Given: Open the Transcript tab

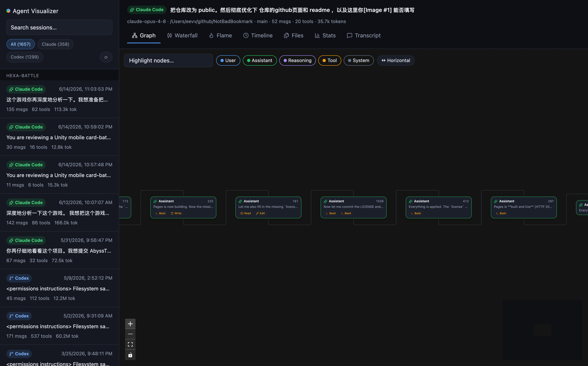Looking at the screenshot, I should tap(364, 36).
